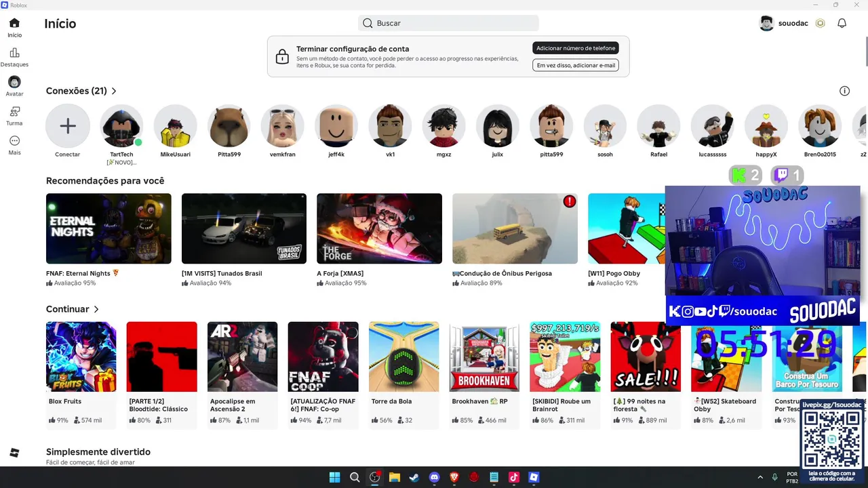Click the POR PTB2 language indicator
This screenshot has width=868, height=488.
coord(792,477)
